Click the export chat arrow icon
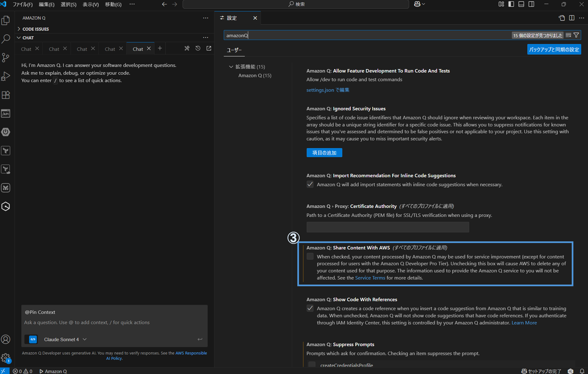This screenshot has width=588, height=374. point(209,49)
